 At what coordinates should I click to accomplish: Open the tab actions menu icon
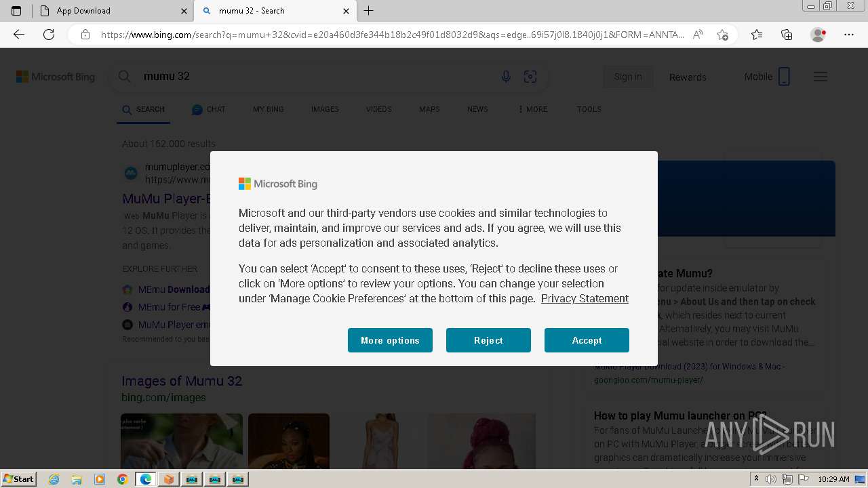pos(16,11)
